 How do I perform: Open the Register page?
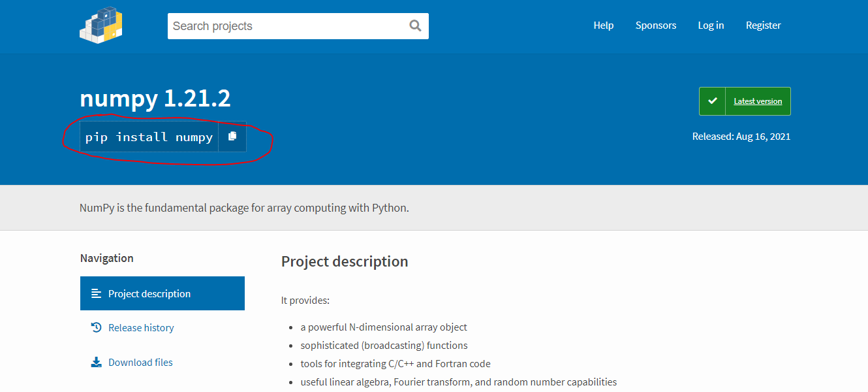click(x=764, y=25)
